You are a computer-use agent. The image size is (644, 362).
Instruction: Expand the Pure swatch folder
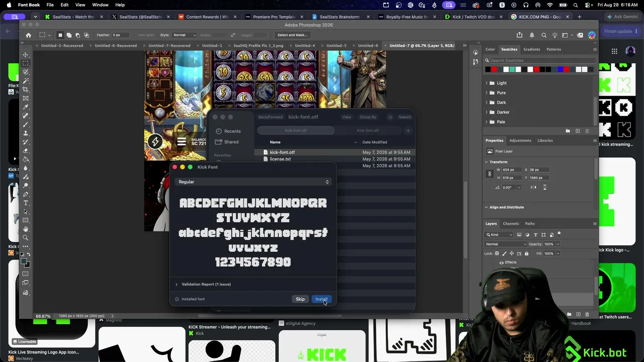click(x=487, y=93)
